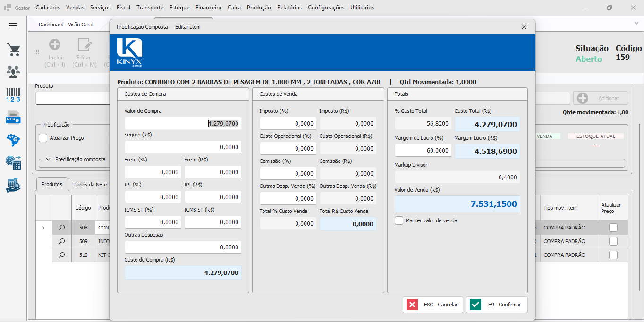
Task: Click the F9 - Confirmar button
Action: [x=497, y=305]
